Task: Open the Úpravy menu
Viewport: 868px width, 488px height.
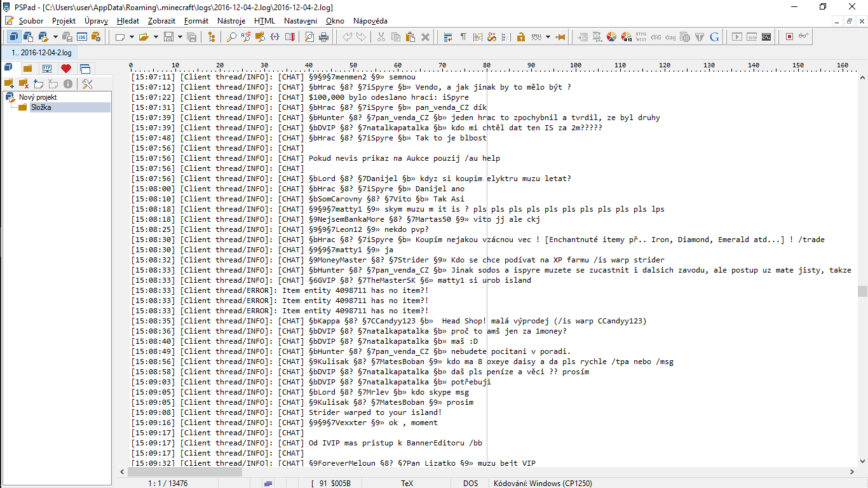Action: point(96,21)
